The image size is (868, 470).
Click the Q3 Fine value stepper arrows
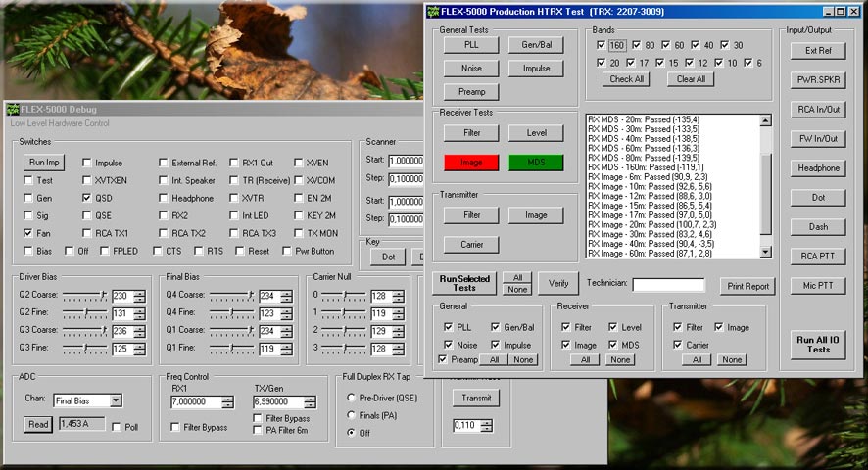[139, 349]
